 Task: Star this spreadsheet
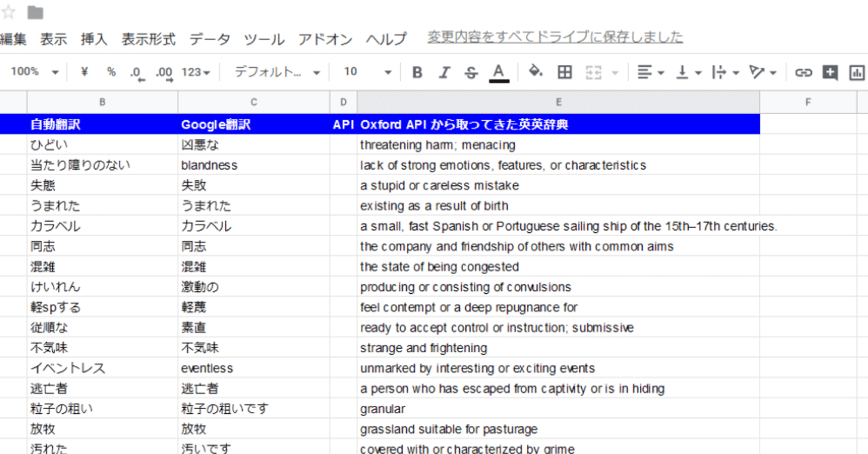9,11
